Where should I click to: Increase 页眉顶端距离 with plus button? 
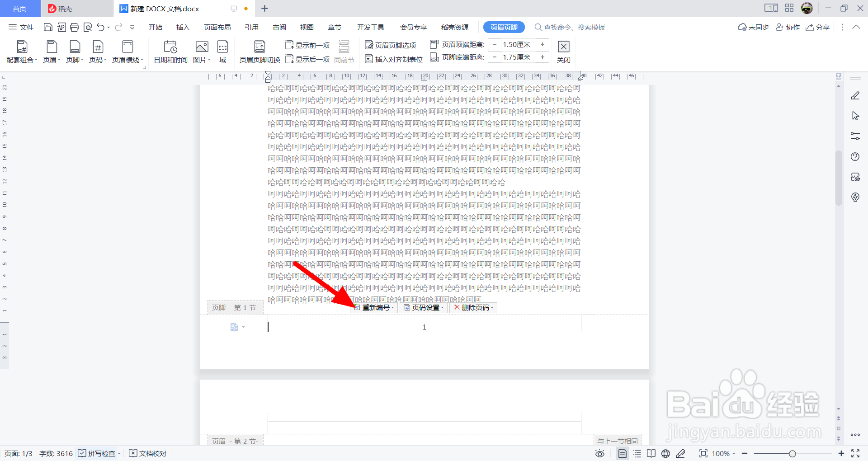(542, 44)
